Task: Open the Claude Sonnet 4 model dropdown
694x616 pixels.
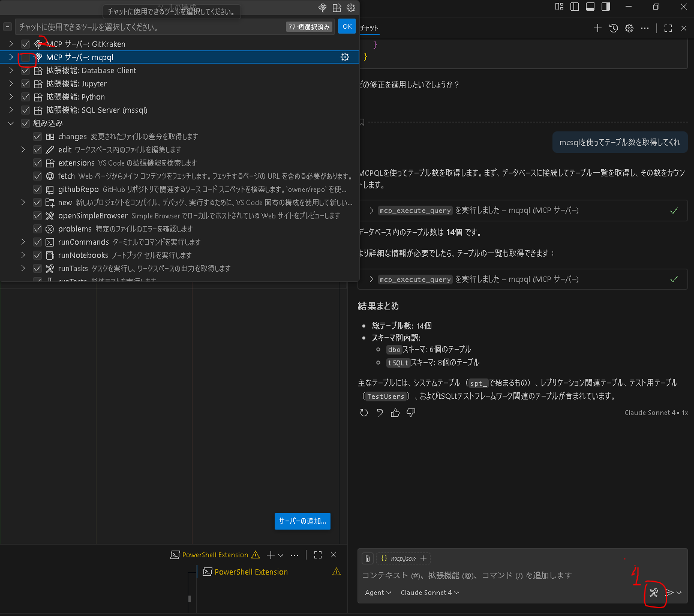Action: click(429, 593)
